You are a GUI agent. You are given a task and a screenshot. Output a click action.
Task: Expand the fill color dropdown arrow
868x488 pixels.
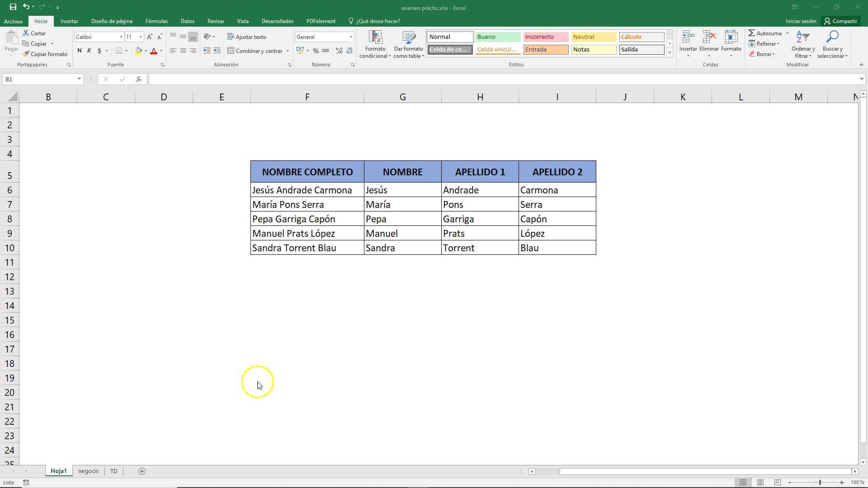(146, 51)
